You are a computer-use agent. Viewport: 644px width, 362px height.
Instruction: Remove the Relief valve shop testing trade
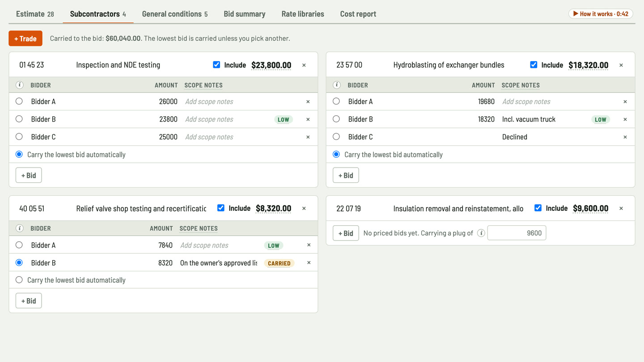point(304,208)
